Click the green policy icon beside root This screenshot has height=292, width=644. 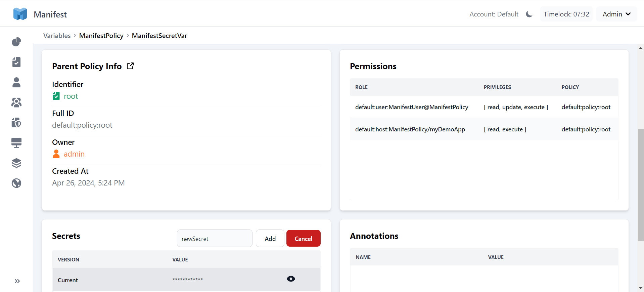click(56, 96)
